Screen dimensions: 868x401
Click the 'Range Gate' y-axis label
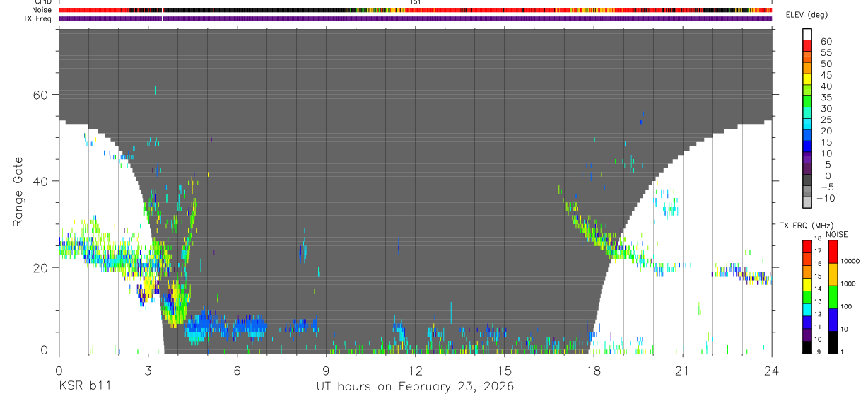(18, 192)
